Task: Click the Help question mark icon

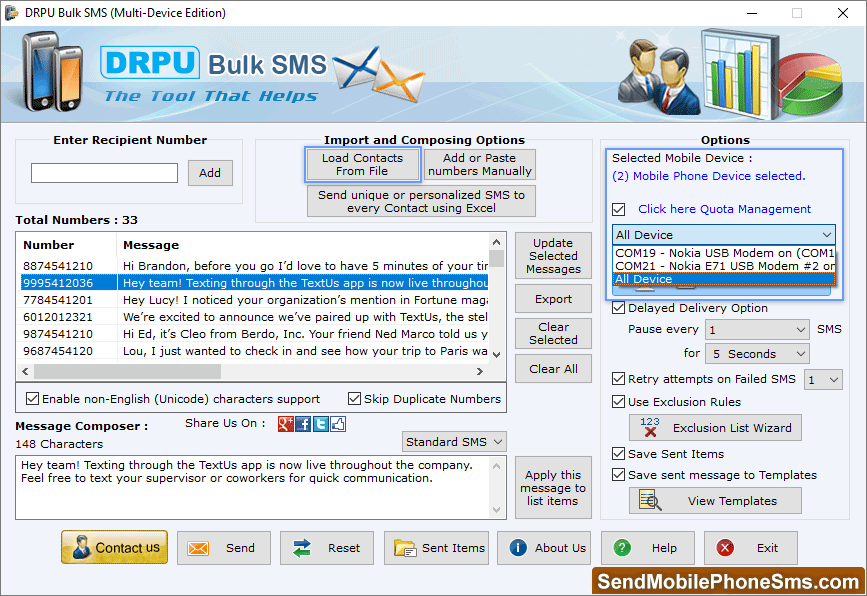Action: coord(622,548)
